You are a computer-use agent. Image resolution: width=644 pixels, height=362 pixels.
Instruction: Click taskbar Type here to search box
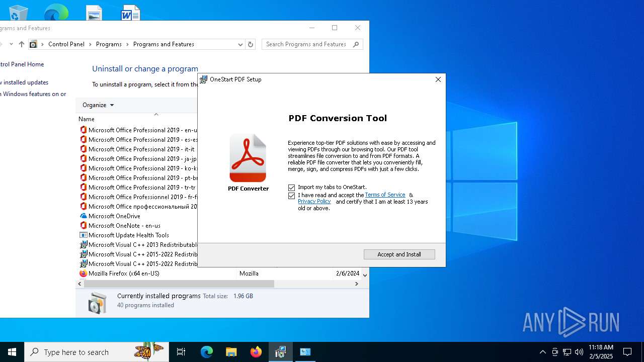pos(96,352)
